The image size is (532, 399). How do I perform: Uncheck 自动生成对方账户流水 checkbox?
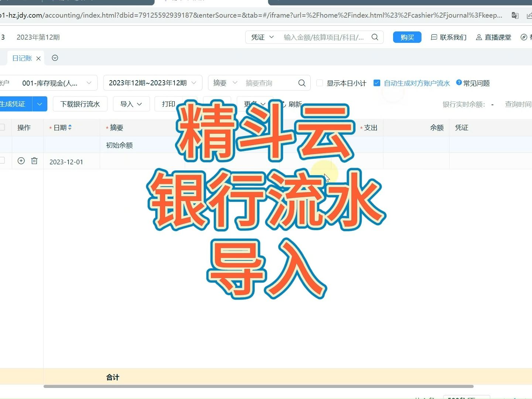click(377, 83)
